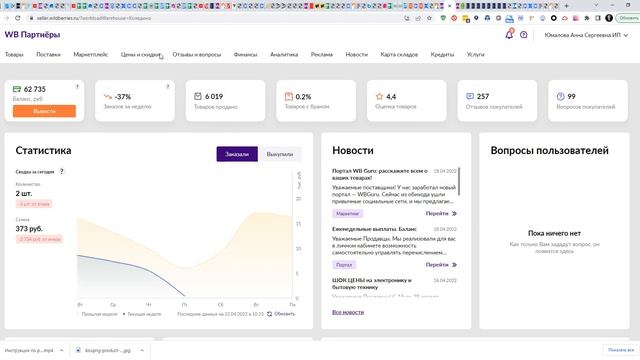Open the map pin extension icon

(x=476, y=18)
